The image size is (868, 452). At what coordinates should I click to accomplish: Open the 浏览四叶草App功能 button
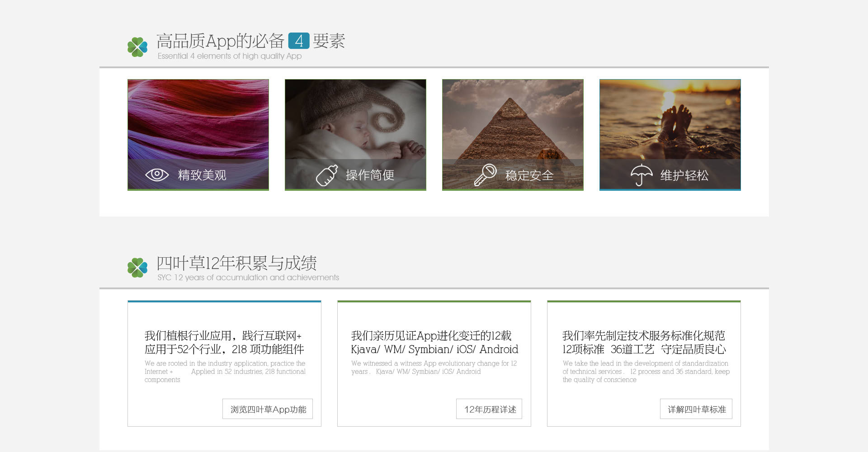click(x=268, y=409)
